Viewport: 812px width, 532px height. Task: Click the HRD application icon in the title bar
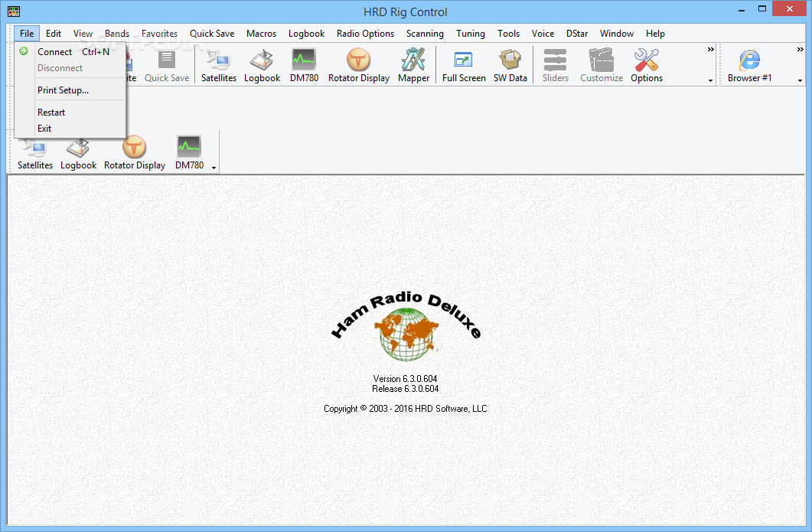tap(14, 11)
